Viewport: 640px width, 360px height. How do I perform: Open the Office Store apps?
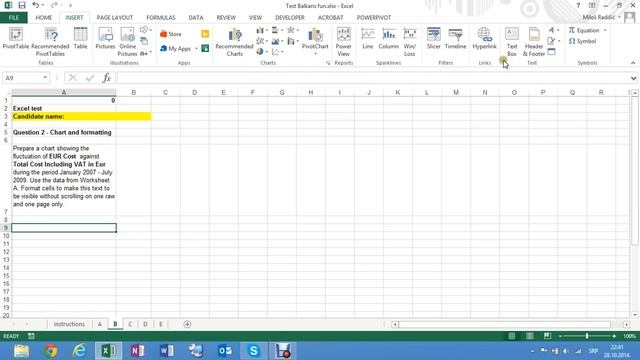[x=171, y=34]
